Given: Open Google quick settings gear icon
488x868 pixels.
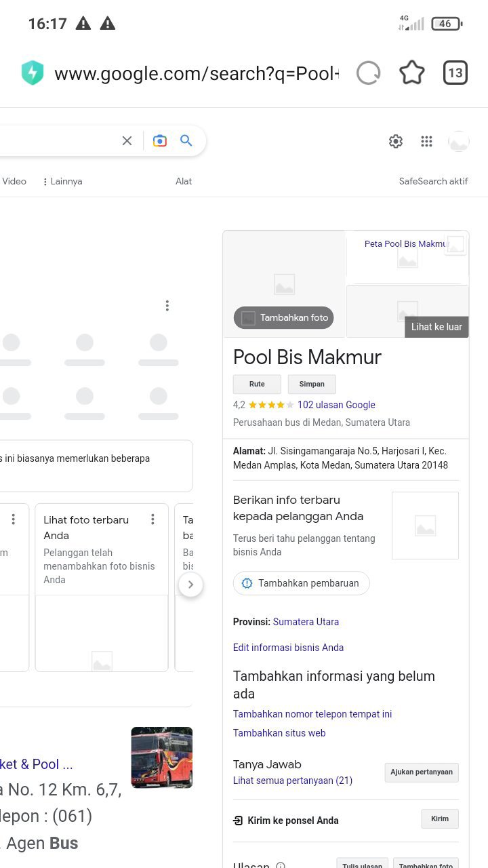Looking at the screenshot, I should click(x=396, y=141).
